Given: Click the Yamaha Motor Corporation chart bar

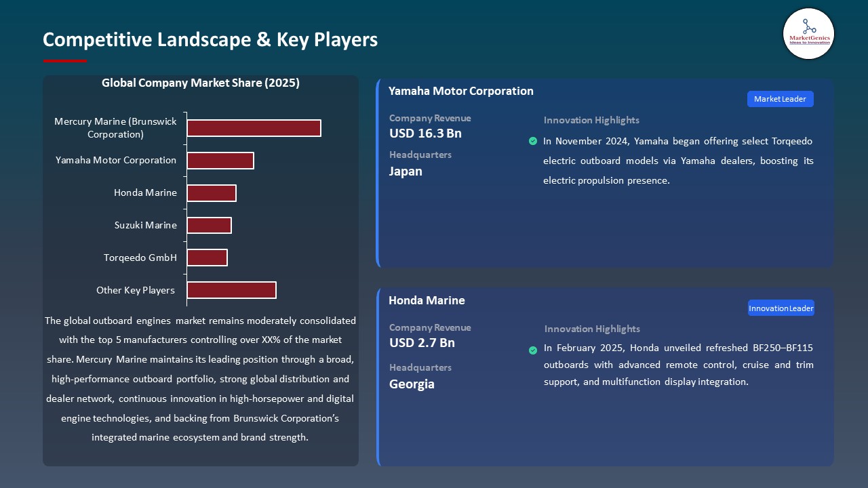Looking at the screenshot, I should (x=220, y=161).
